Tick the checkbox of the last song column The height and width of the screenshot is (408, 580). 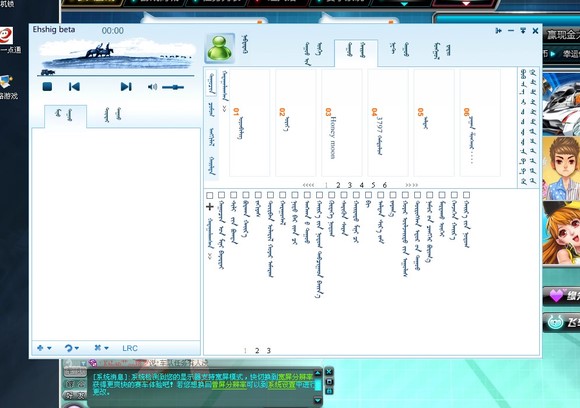466,195
